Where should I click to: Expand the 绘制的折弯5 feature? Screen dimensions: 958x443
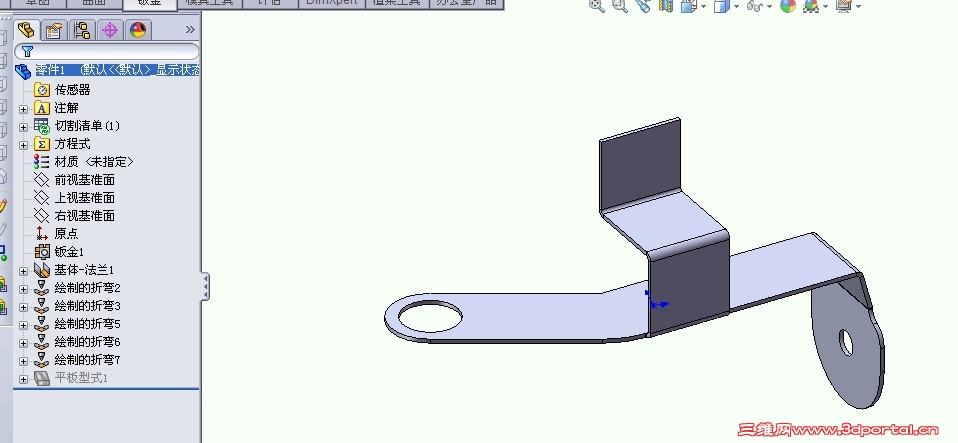click(23, 325)
